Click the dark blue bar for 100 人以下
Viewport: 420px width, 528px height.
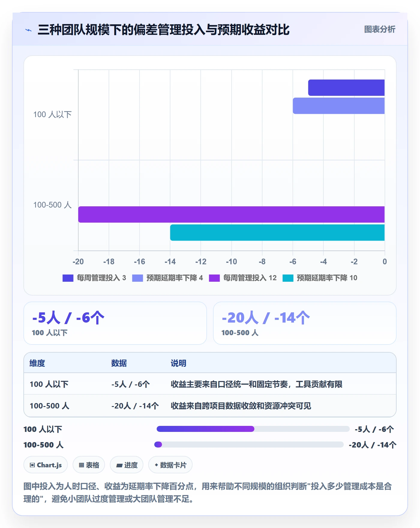346,88
